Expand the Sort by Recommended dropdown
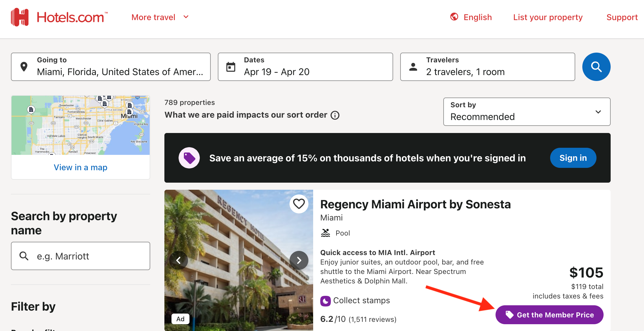The height and width of the screenshot is (331, 644). click(527, 112)
